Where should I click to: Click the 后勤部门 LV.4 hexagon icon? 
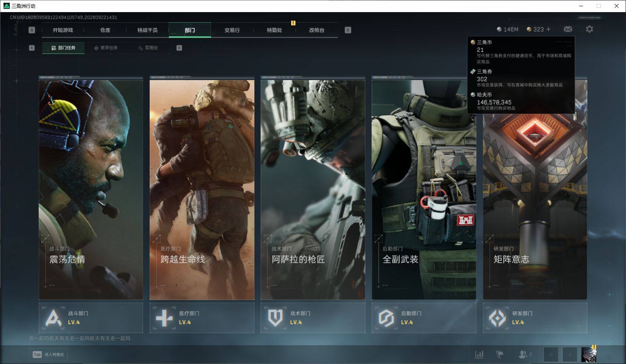coord(386,318)
